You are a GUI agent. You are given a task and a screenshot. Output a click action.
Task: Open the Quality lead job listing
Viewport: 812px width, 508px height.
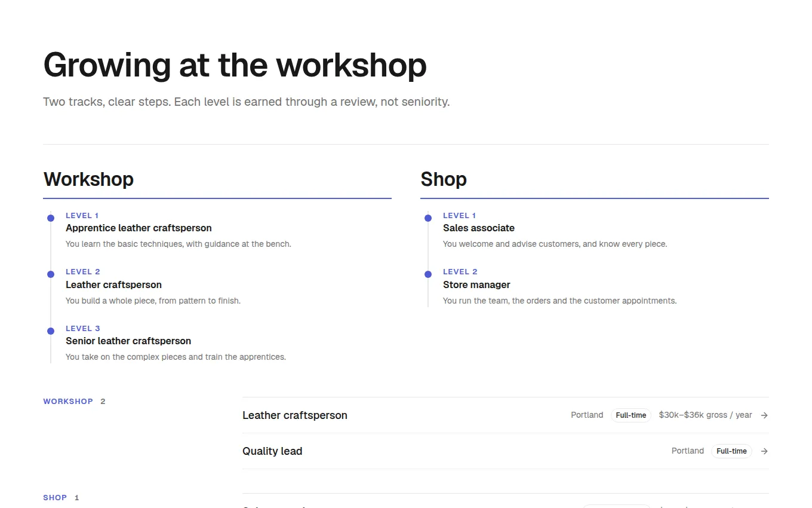506,451
